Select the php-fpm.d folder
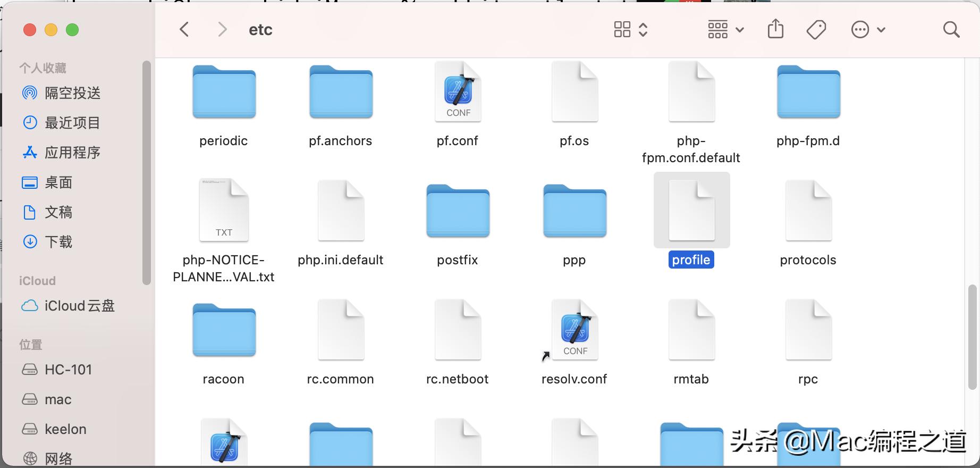The image size is (980, 468). pos(808,91)
